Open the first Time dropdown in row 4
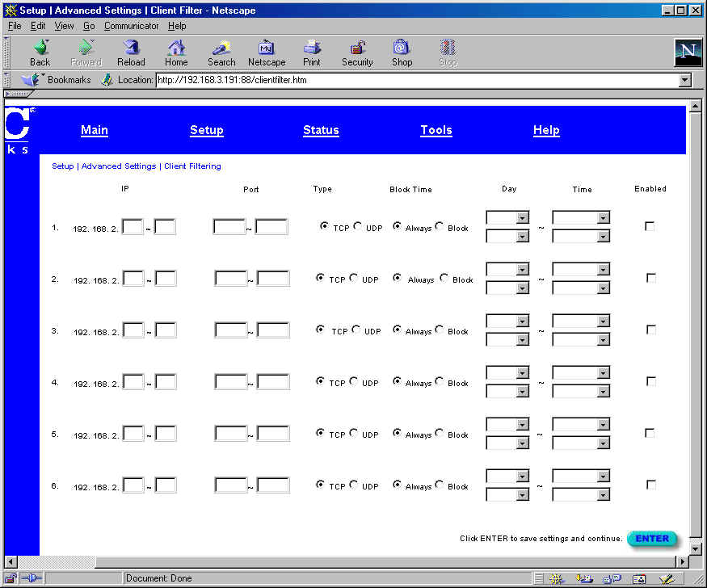 click(x=581, y=372)
